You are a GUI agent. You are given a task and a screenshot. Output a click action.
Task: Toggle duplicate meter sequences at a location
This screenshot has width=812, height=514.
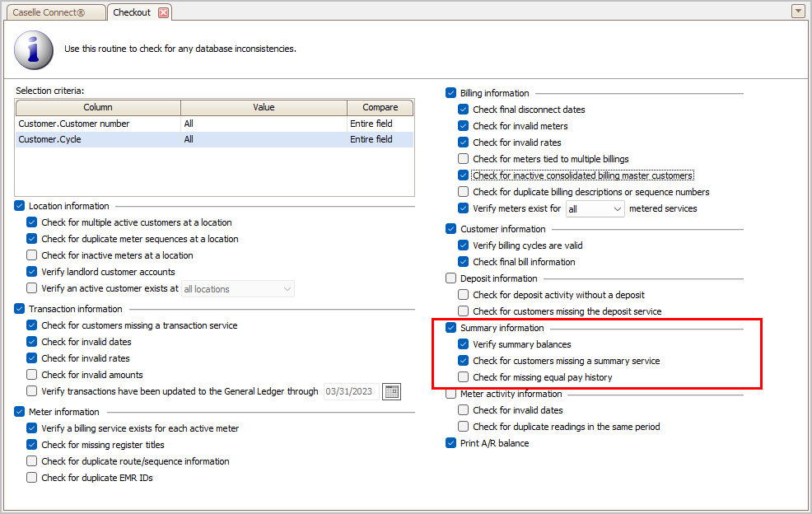coord(32,239)
